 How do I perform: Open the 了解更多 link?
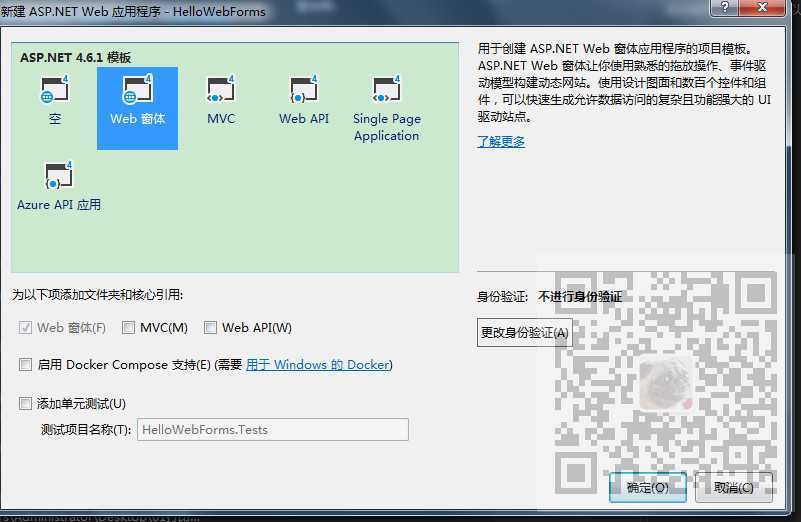501,141
